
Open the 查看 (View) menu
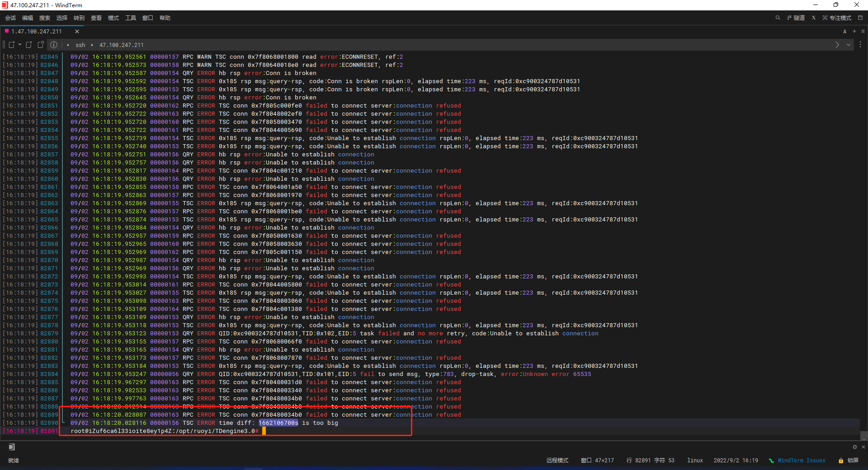click(x=96, y=18)
